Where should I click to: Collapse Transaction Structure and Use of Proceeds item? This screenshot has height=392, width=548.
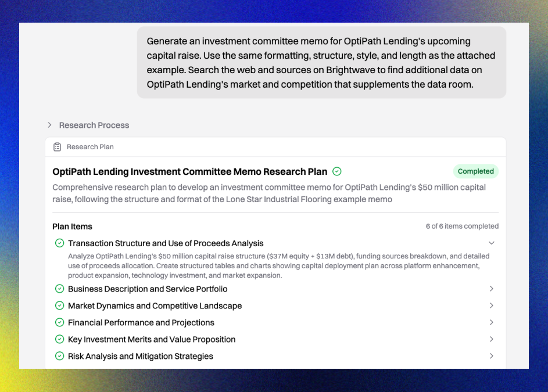(x=492, y=243)
